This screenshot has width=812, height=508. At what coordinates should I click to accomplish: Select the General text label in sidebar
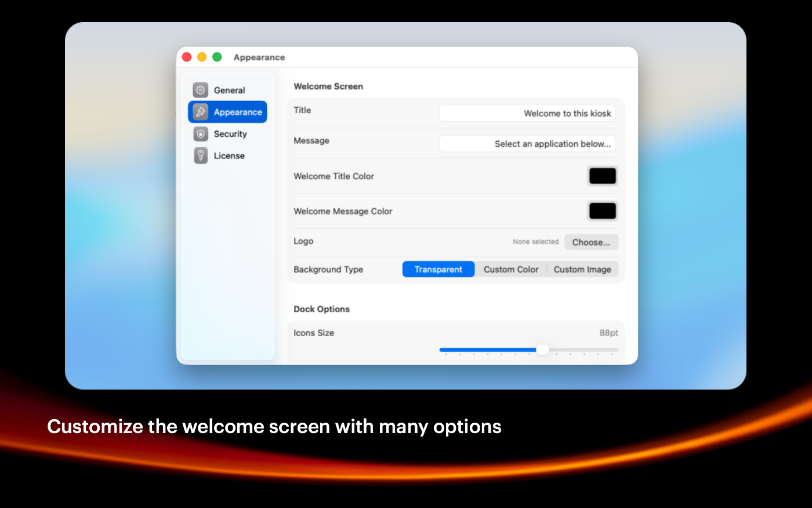point(229,90)
